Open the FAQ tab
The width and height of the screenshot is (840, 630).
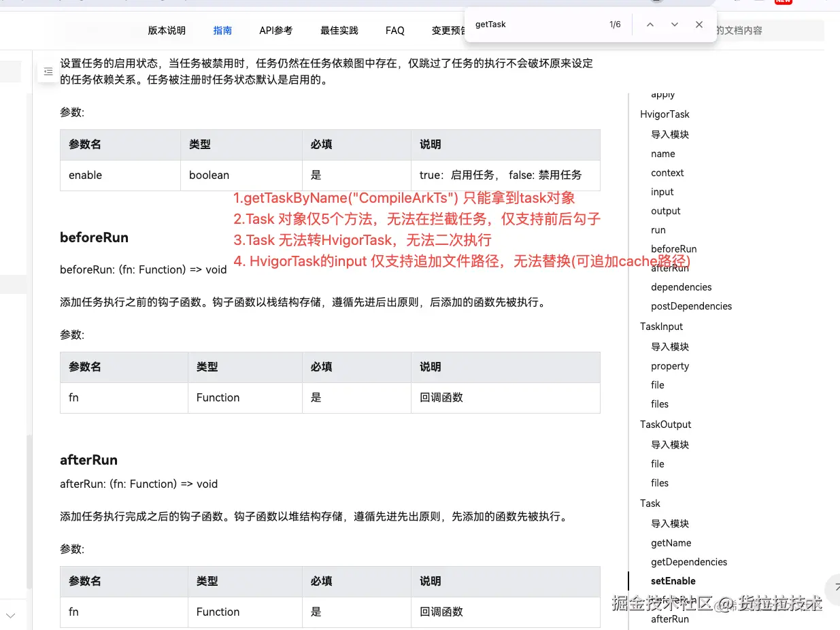(394, 31)
